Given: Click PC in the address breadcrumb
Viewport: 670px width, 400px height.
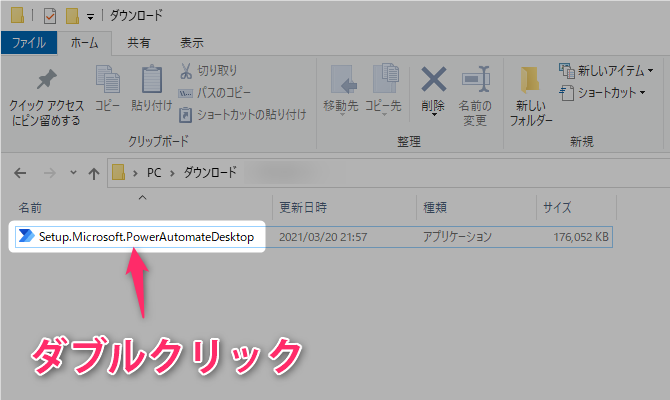Looking at the screenshot, I should 154,173.
